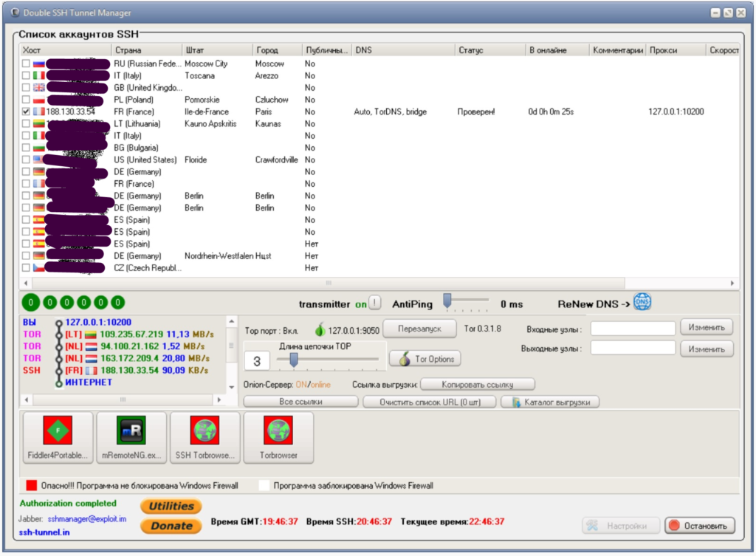Viewport: 756px width, 556px height.
Task: Toggle the transmitter on/off switch
Action: click(374, 303)
